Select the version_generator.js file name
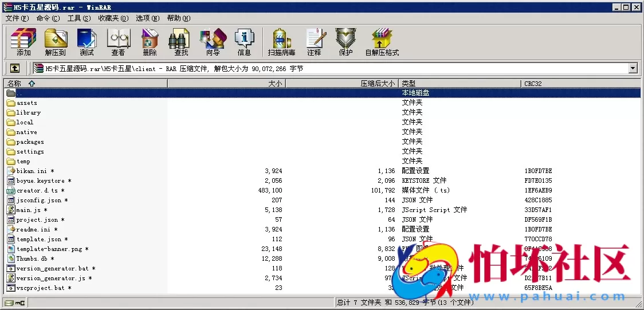 point(54,278)
